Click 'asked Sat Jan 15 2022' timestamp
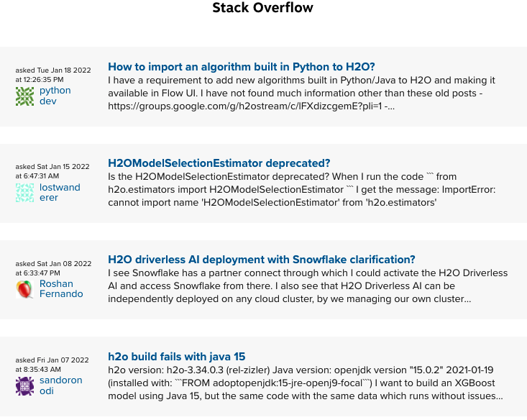The height and width of the screenshot is (420, 527). click(x=52, y=171)
